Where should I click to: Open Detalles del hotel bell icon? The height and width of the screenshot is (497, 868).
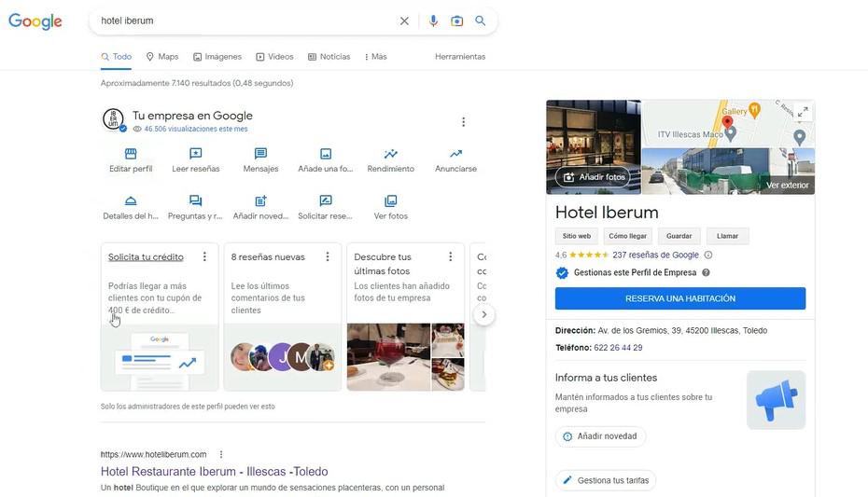131,200
